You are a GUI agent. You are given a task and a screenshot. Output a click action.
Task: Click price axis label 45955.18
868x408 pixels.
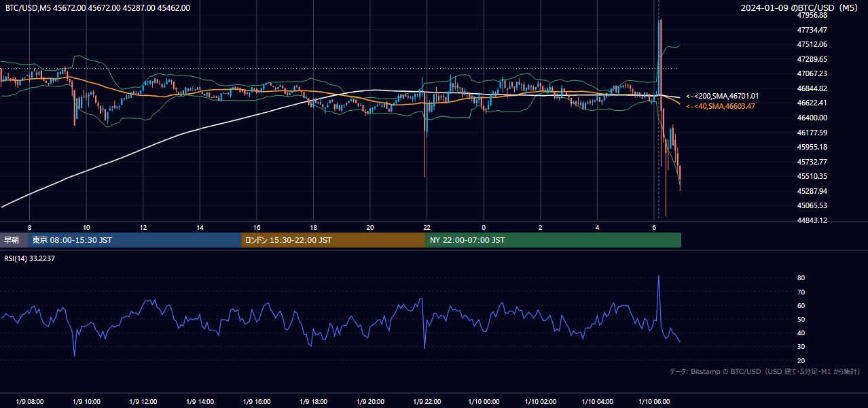click(812, 147)
